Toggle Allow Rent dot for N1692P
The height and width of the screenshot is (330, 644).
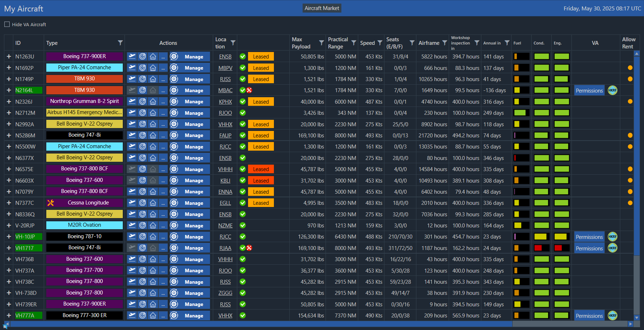[x=630, y=68]
